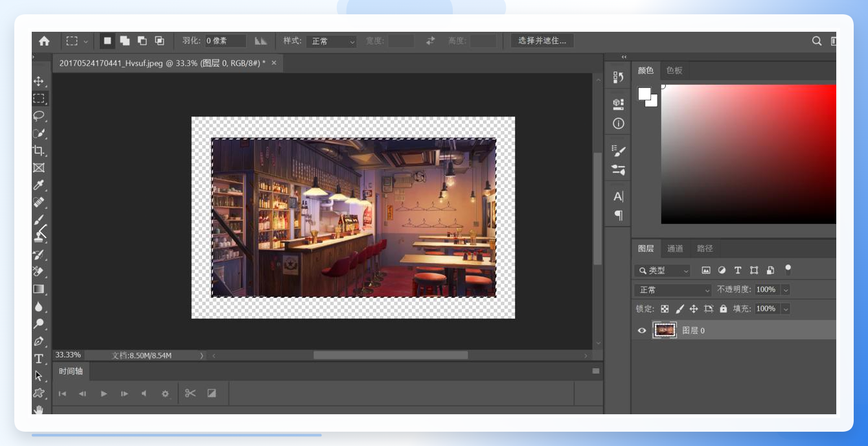Switch to the 路径 tab
The image size is (868, 446).
[x=705, y=248]
